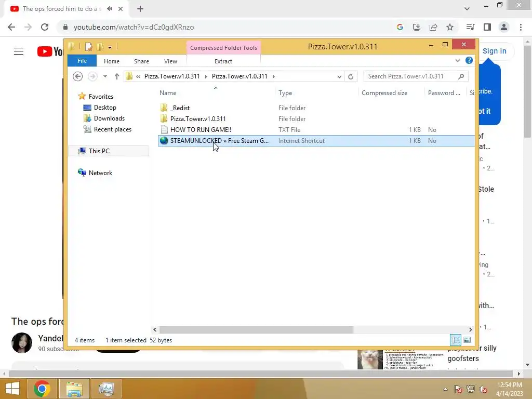Click the Explorer back arrow button

coord(78,76)
